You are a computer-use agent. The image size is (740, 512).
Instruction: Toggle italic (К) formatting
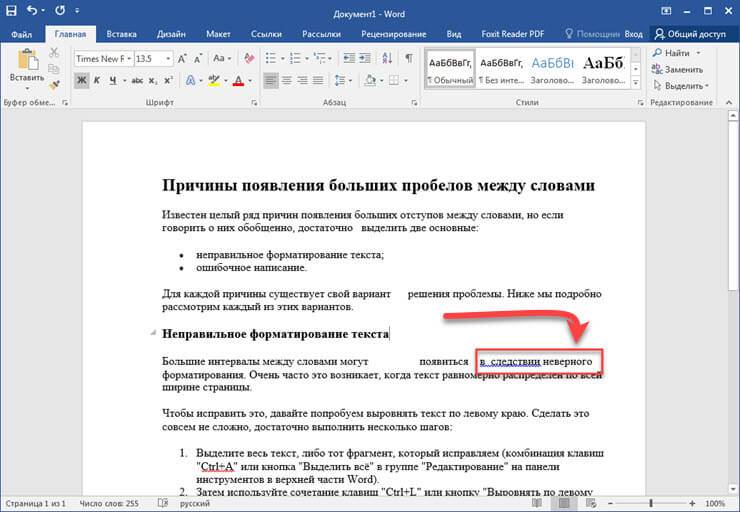(97, 81)
